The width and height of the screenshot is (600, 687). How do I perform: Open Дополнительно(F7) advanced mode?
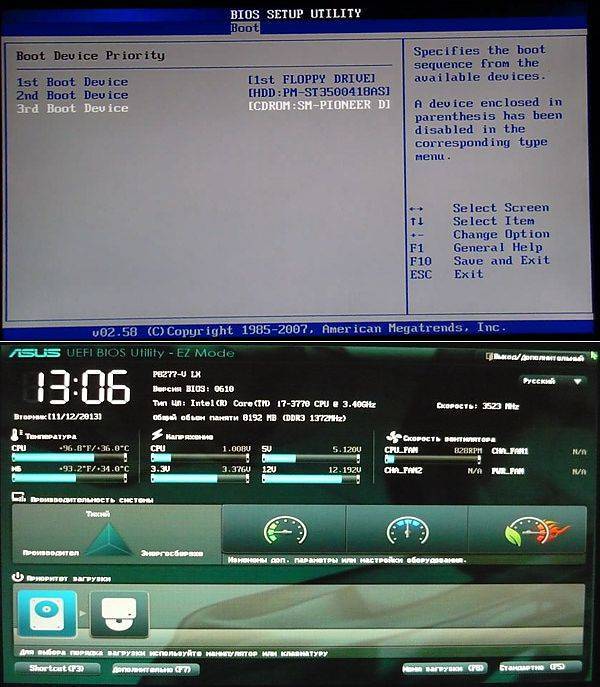click(x=155, y=669)
